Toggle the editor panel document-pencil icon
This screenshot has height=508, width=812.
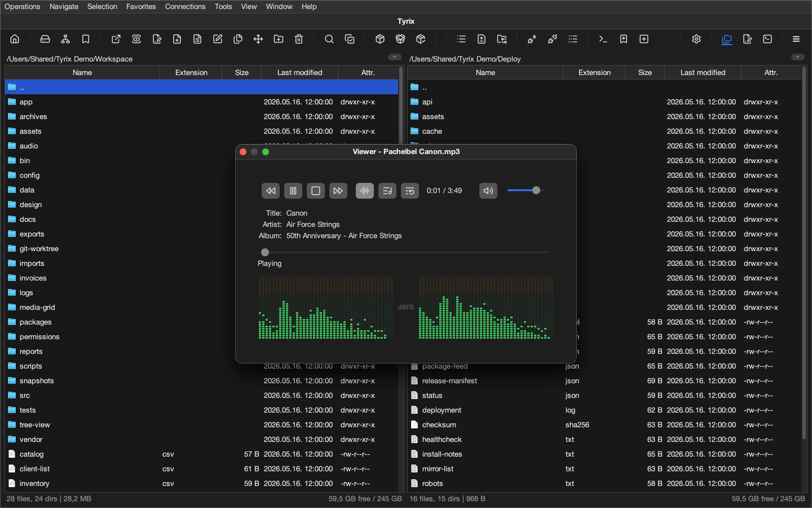(x=747, y=39)
